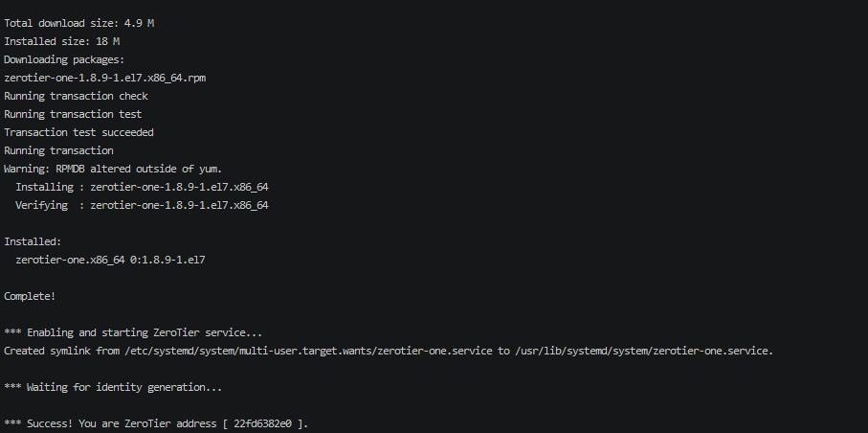Click the "Downloading packages:" text

pos(63,59)
